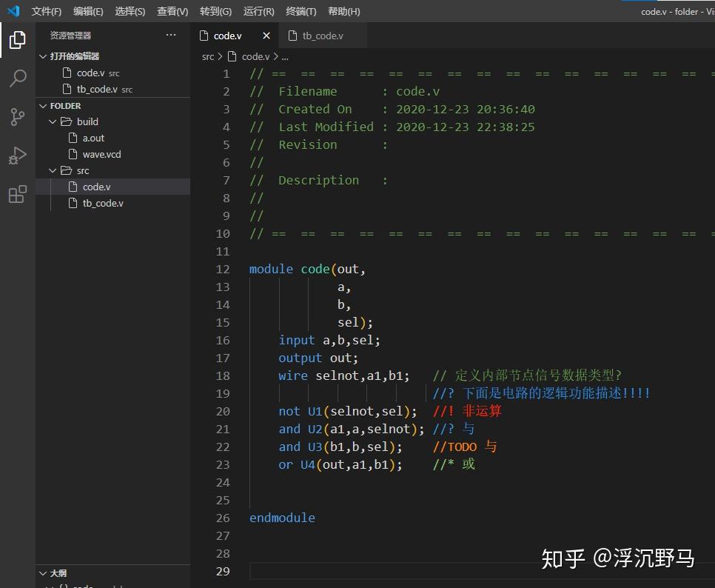Open the Search panel
This screenshot has height=588, width=715.
click(x=17, y=78)
